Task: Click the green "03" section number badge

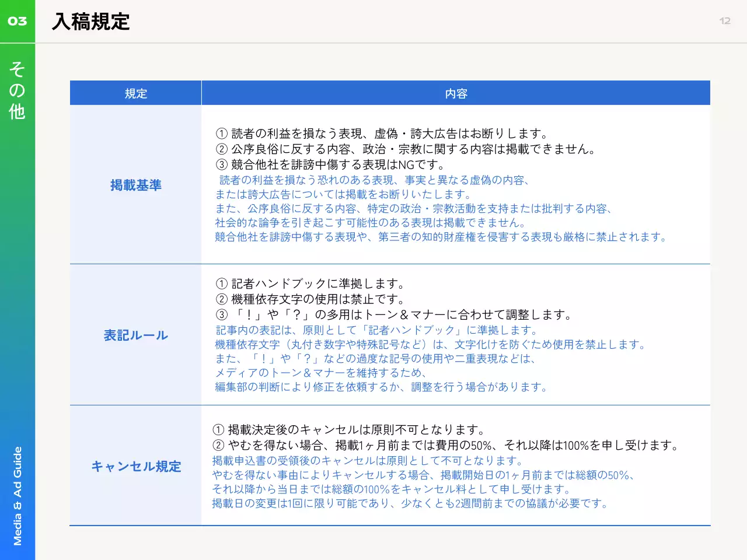Action: coord(18,22)
